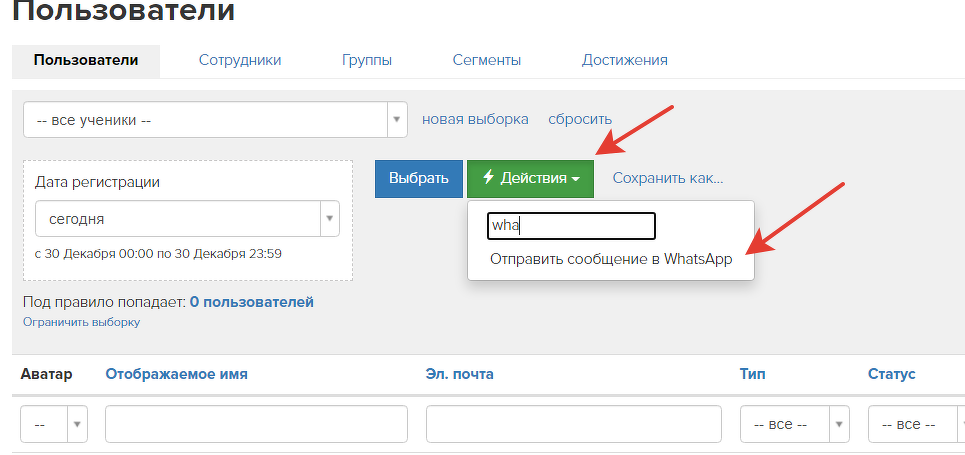Screen dimensions: 965x455
Task: Open the Аватар filter dropdown
Action: point(54,424)
